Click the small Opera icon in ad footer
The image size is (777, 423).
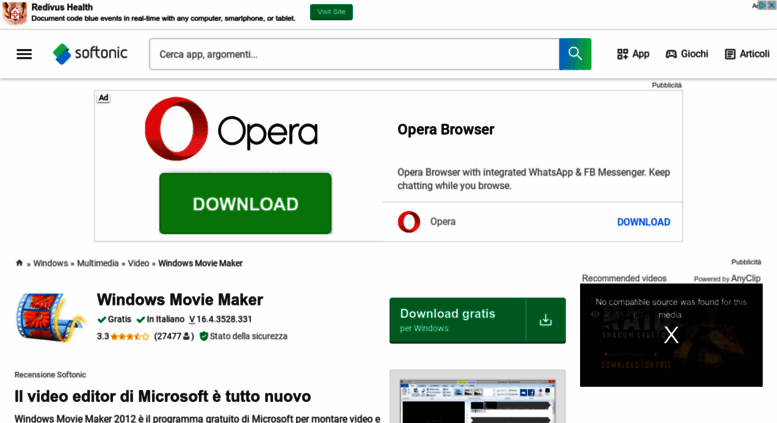pos(409,221)
